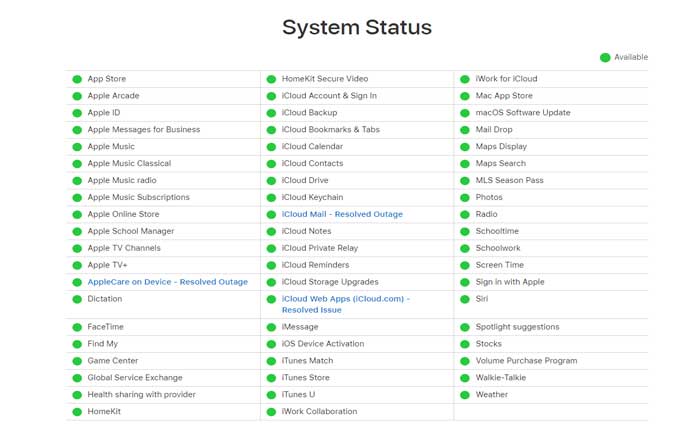Open the iCloud Mail Resolved Outage link
The image size is (700, 430).
coord(342,215)
